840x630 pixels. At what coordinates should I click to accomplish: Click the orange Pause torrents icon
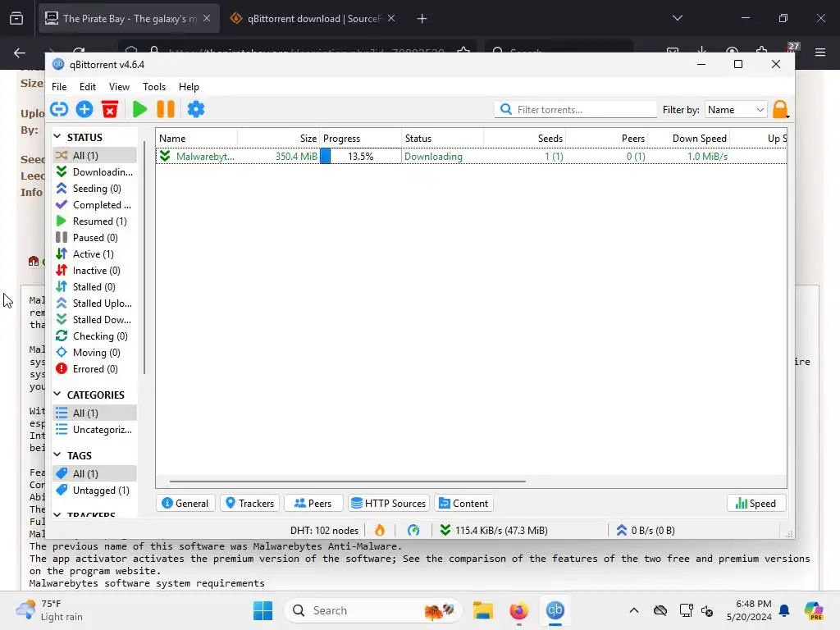(166, 109)
